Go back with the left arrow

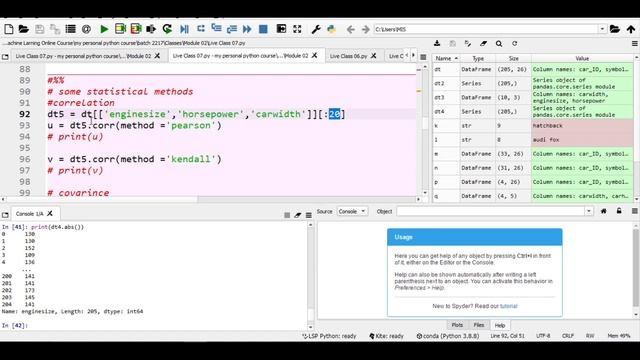[350, 29]
